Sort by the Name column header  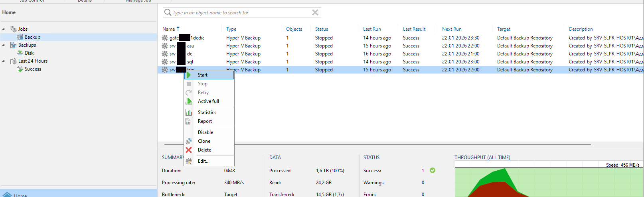coord(168,29)
